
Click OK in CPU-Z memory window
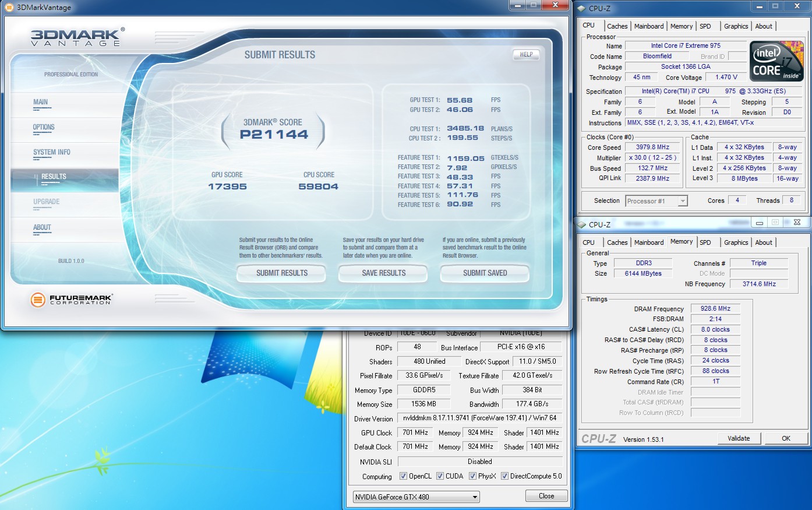(x=786, y=438)
